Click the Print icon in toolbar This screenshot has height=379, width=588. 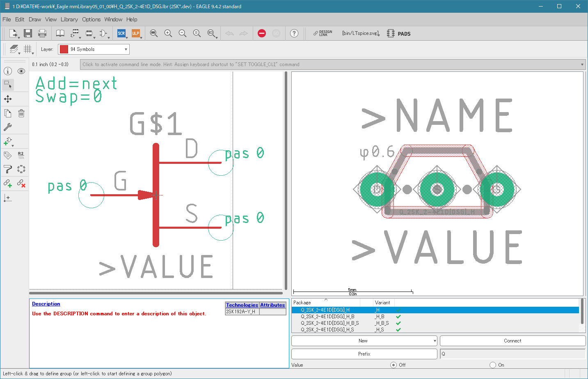42,34
